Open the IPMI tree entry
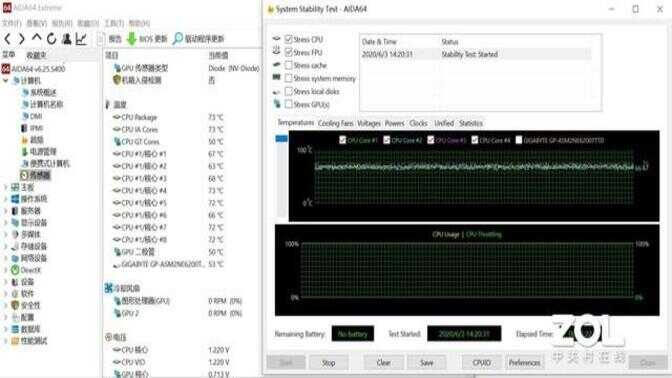The image size is (672, 378). click(32, 128)
